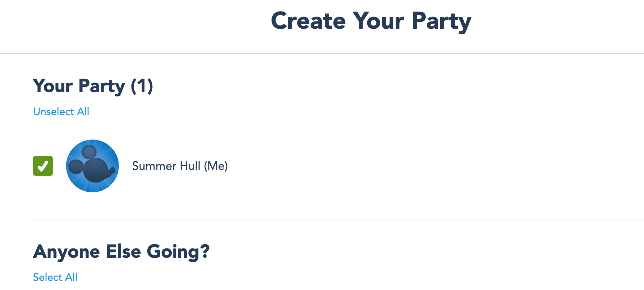The image size is (644, 290).
Task: Deselect everyone using Unselect All
Action: click(x=61, y=112)
